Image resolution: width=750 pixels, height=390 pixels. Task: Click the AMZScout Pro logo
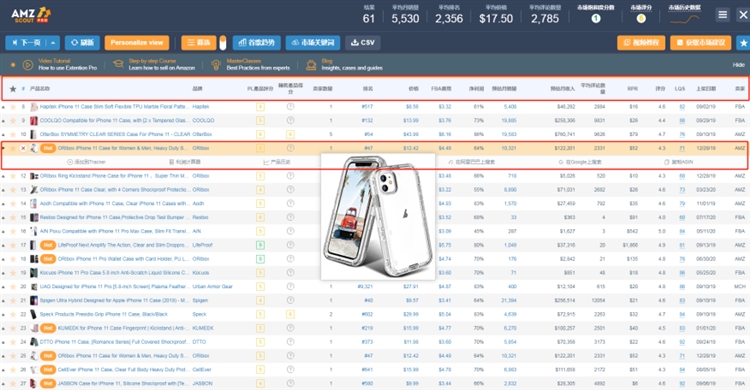(x=31, y=15)
